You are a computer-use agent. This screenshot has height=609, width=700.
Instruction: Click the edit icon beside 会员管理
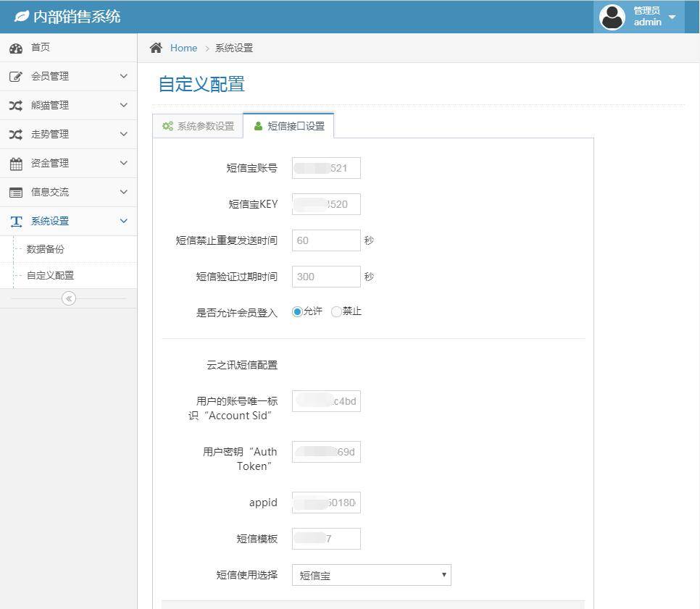[x=15, y=77]
